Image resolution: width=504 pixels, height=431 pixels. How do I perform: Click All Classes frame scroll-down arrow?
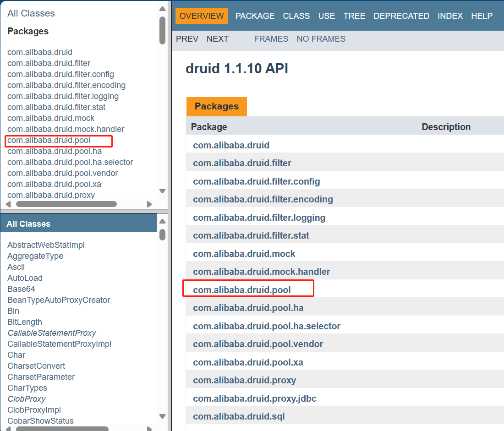(x=162, y=416)
